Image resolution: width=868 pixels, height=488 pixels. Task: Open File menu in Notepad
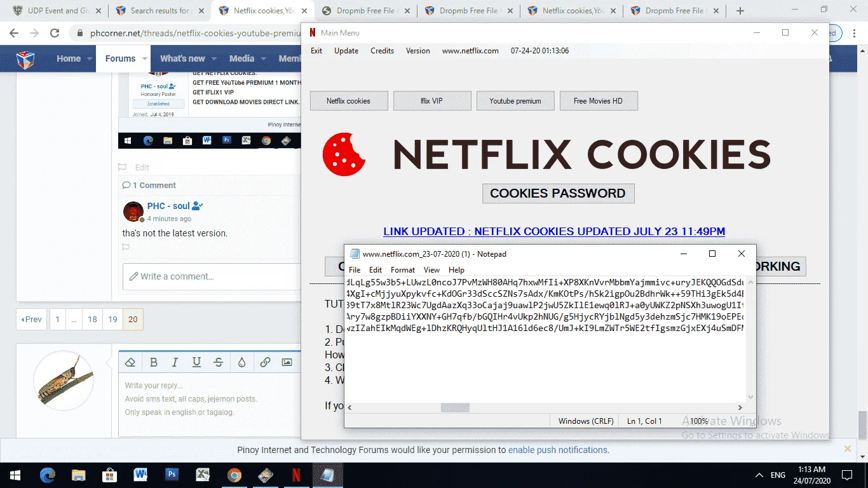click(355, 270)
